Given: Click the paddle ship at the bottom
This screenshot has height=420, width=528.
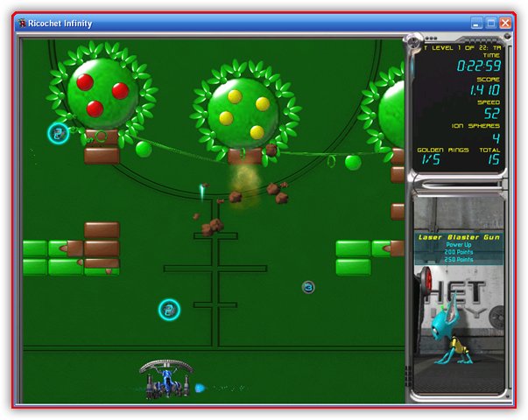Looking at the screenshot, I should (165, 380).
